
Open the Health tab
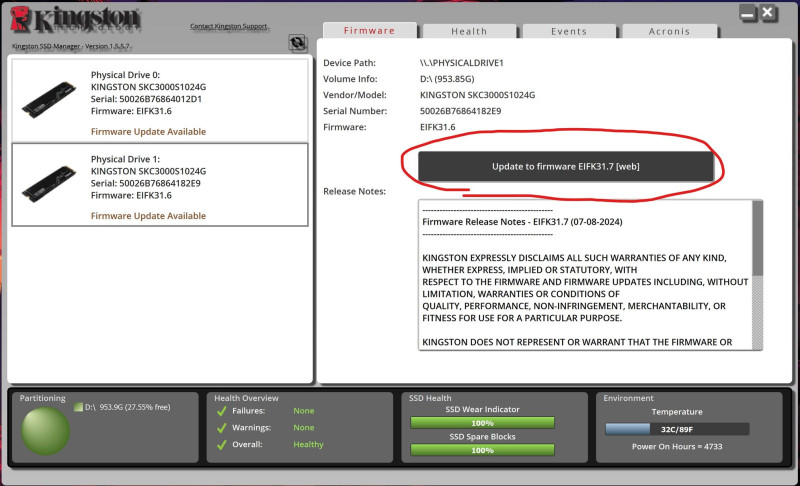tap(469, 31)
